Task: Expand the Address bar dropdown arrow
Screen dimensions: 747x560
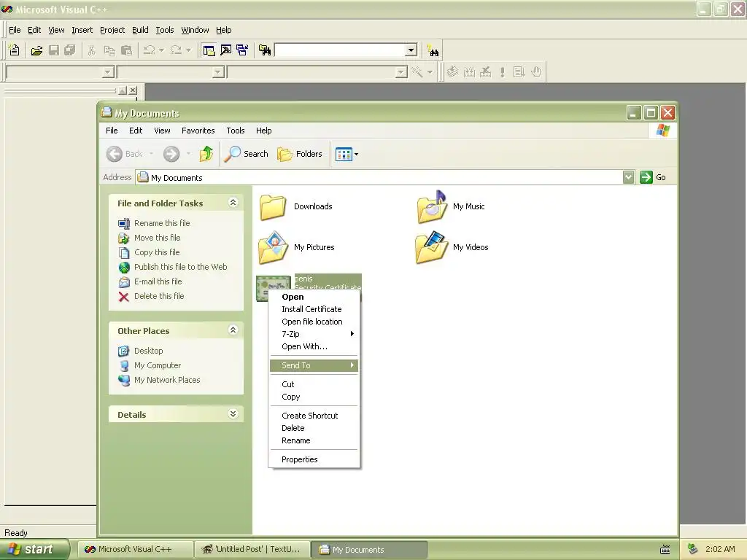Action: 628,177
